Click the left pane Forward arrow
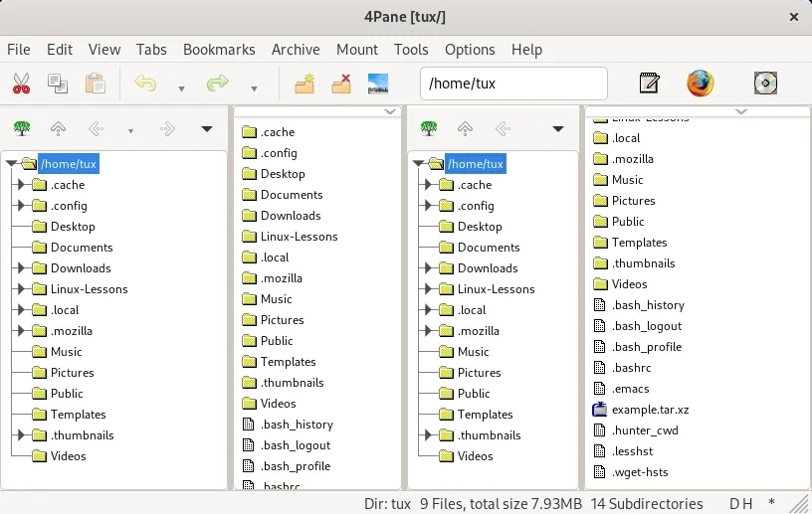Image resolution: width=812 pixels, height=514 pixels. [x=167, y=128]
